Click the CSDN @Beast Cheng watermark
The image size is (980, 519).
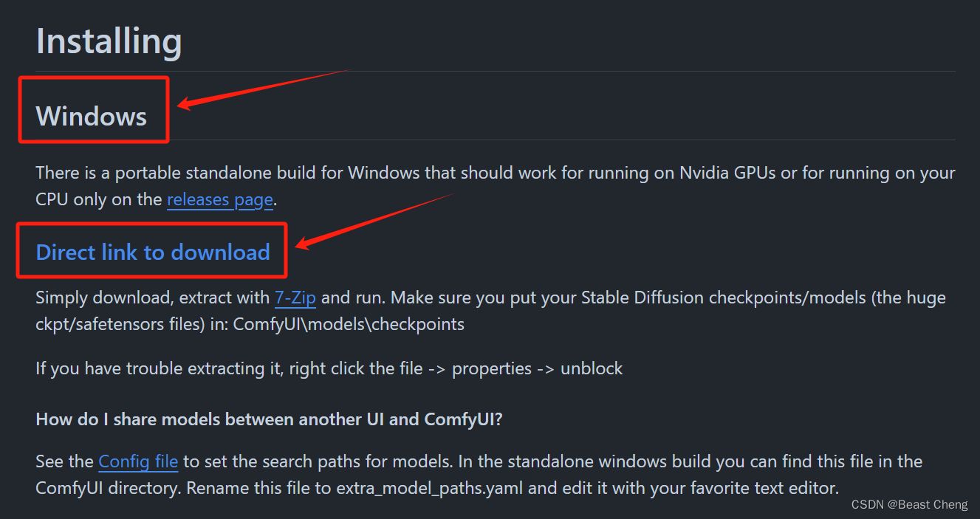tap(909, 504)
